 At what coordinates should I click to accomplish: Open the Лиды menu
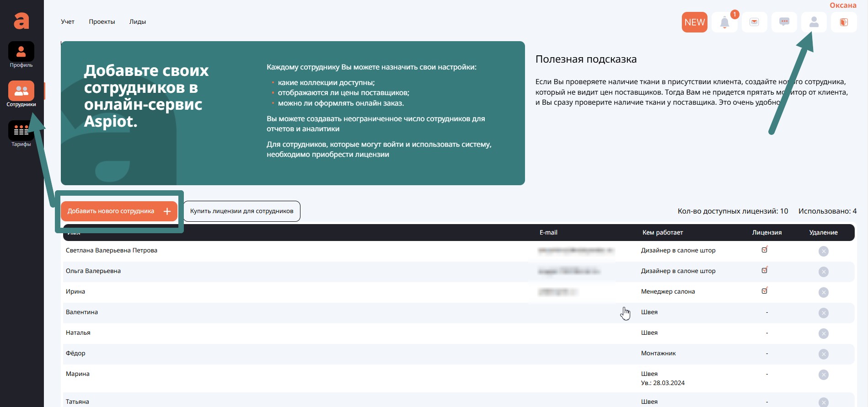pyautogui.click(x=138, y=21)
